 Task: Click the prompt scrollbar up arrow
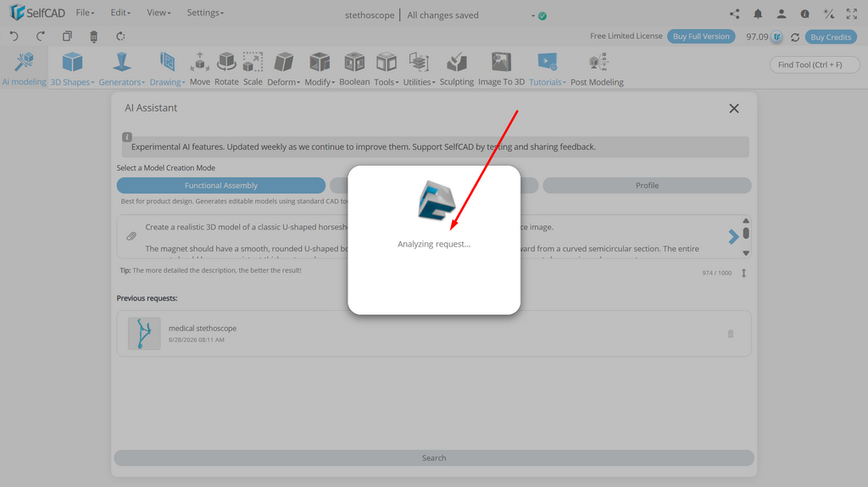(746, 221)
